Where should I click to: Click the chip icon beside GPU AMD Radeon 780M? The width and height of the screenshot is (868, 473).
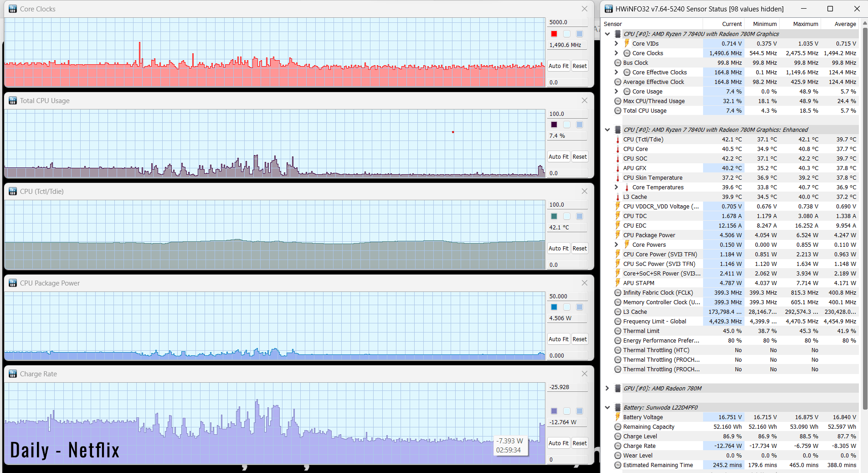click(x=618, y=388)
